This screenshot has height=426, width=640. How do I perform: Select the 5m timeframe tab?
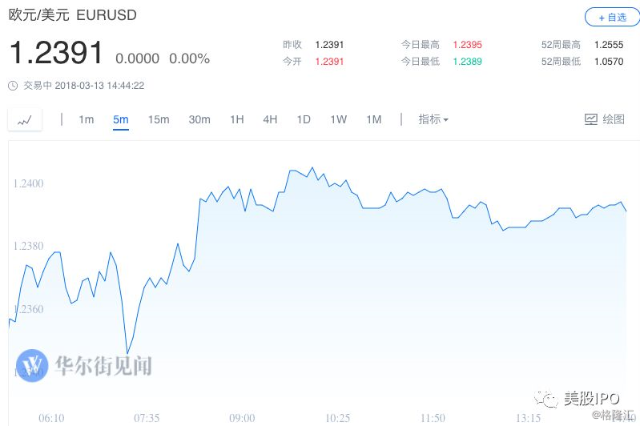(x=121, y=120)
